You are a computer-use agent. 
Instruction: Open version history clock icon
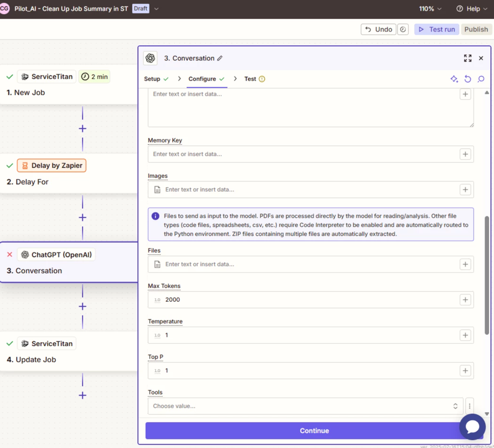403,29
